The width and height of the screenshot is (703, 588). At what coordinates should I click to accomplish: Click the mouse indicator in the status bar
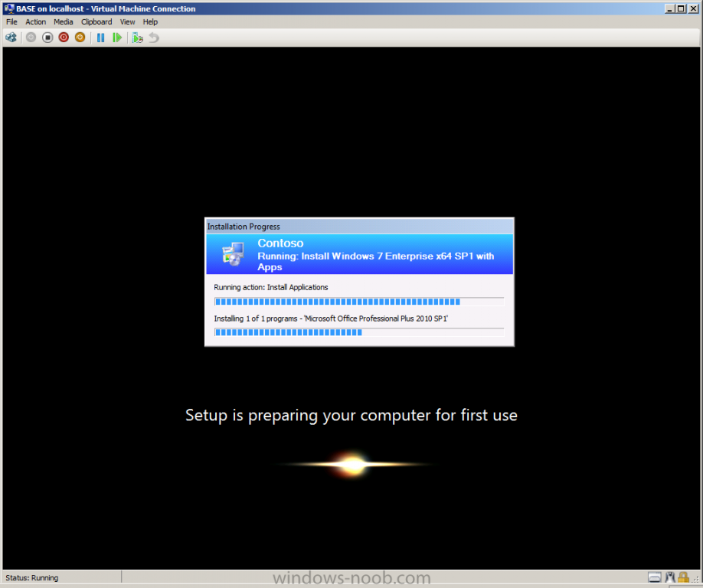670,577
